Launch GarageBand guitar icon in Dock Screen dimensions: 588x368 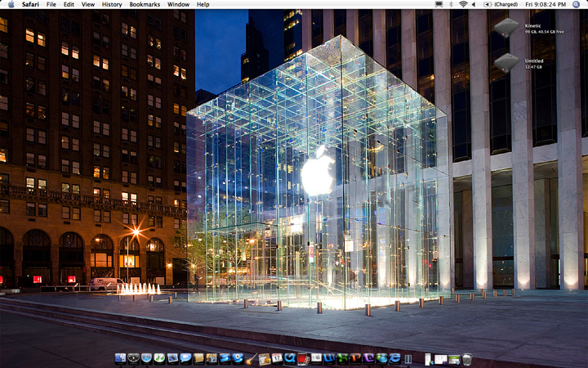tap(252, 359)
